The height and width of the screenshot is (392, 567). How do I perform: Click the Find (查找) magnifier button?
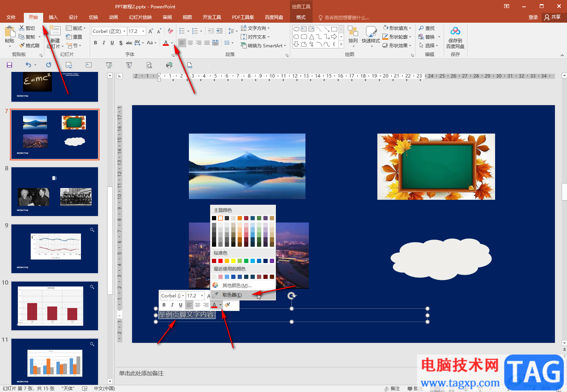427,28
